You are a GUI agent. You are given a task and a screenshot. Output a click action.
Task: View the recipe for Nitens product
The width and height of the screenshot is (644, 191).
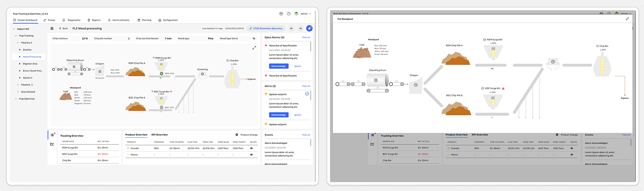tap(251, 154)
